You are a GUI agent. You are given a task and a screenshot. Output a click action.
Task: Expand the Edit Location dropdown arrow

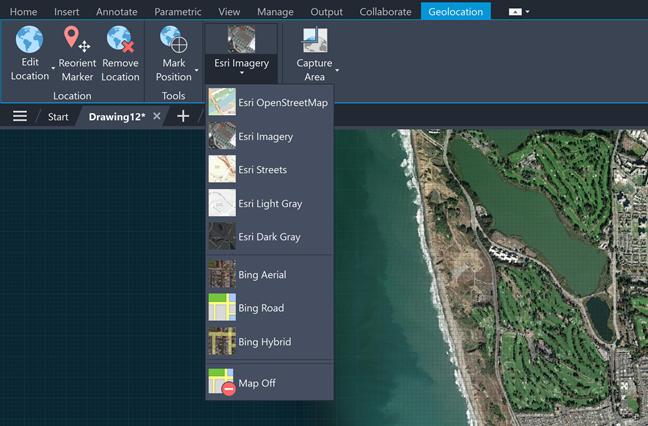click(x=53, y=68)
